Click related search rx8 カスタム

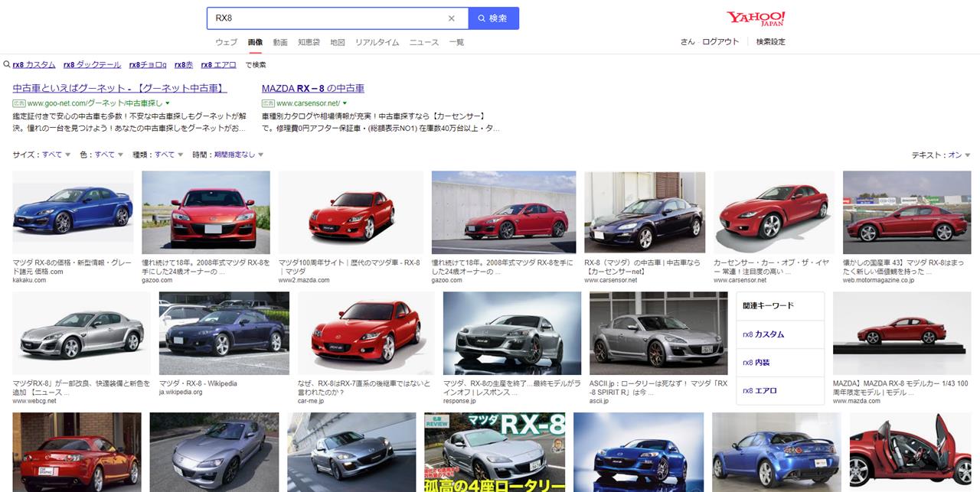[34, 65]
